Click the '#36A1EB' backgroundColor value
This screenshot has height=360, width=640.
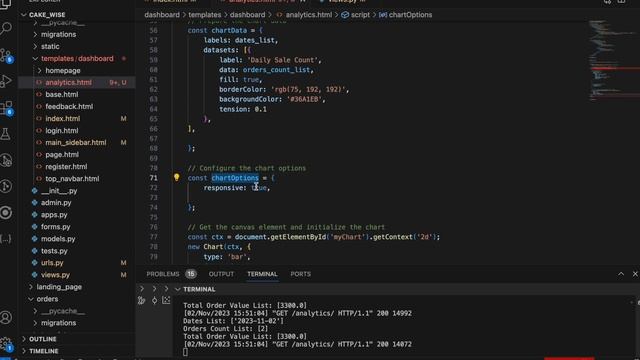tap(304, 99)
